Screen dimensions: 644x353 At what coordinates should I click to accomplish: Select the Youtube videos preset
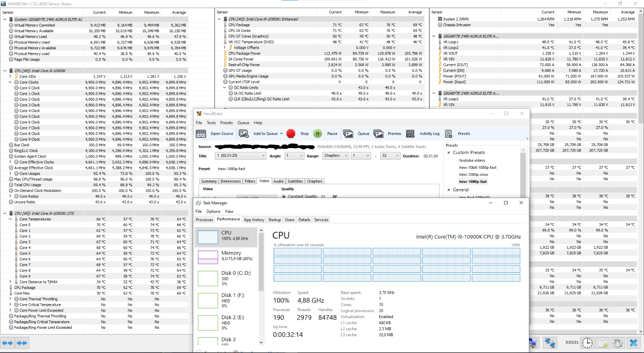coord(472,160)
